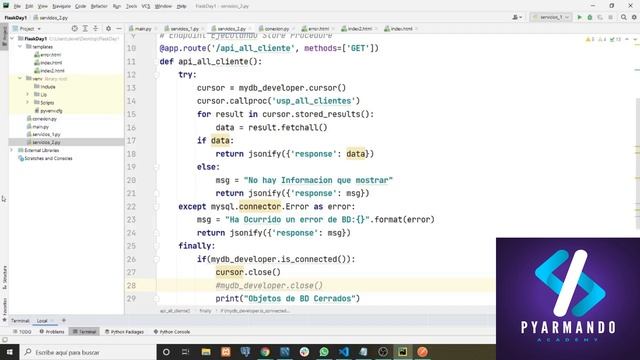Viewport: 640px width, 360px height.
Task: Run the servicios_1 configuration with the green play icon
Action: click(x=579, y=17)
